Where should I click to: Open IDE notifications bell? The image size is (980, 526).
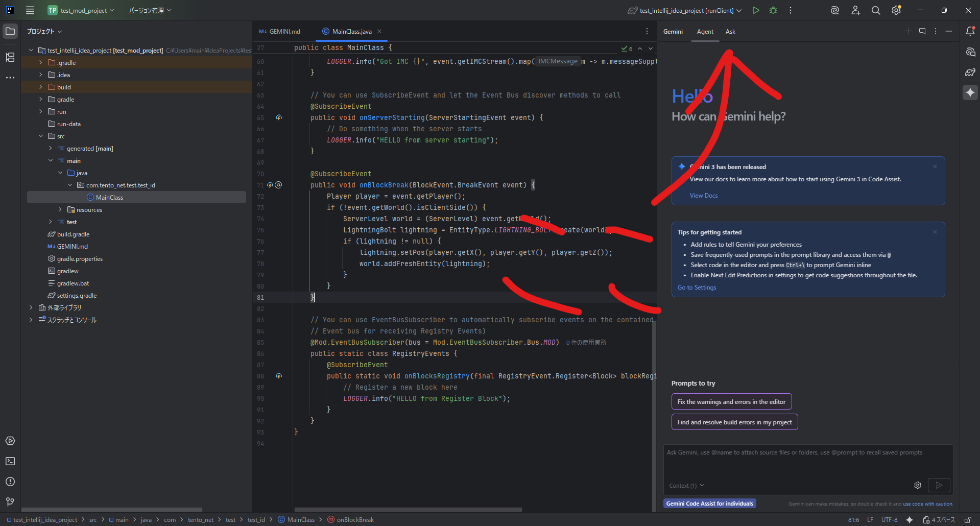(970, 31)
